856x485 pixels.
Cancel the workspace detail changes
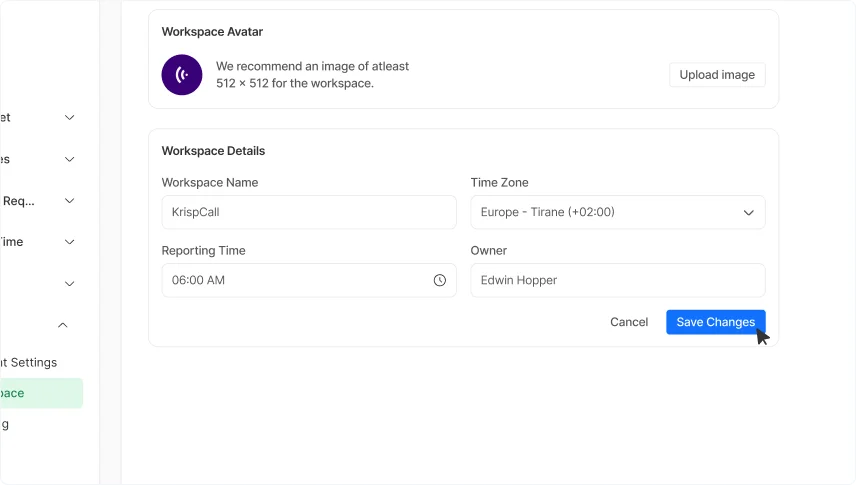point(629,322)
